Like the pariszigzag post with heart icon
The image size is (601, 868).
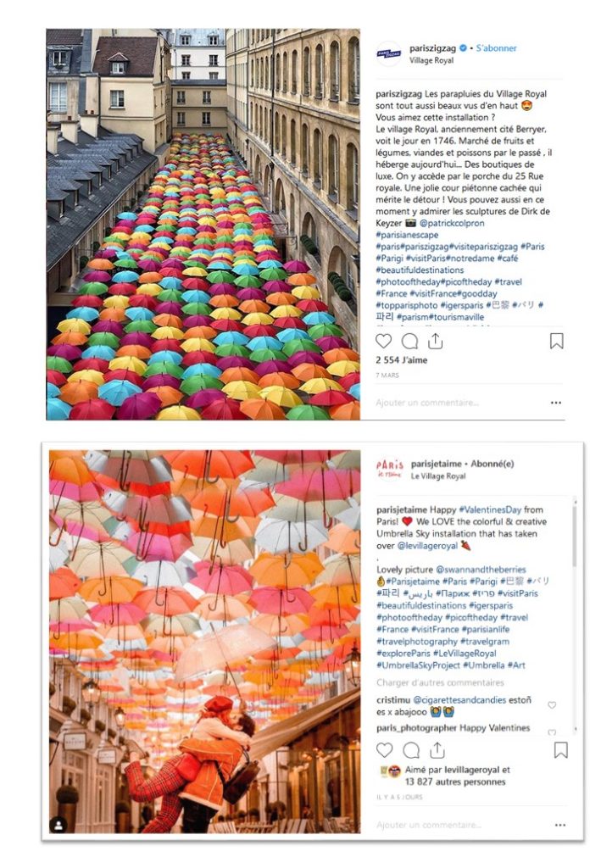pyautogui.click(x=383, y=341)
